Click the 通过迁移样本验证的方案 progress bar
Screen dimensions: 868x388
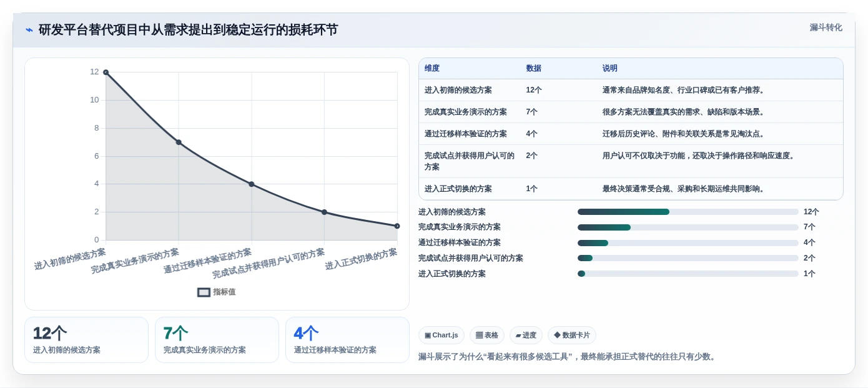click(688, 243)
